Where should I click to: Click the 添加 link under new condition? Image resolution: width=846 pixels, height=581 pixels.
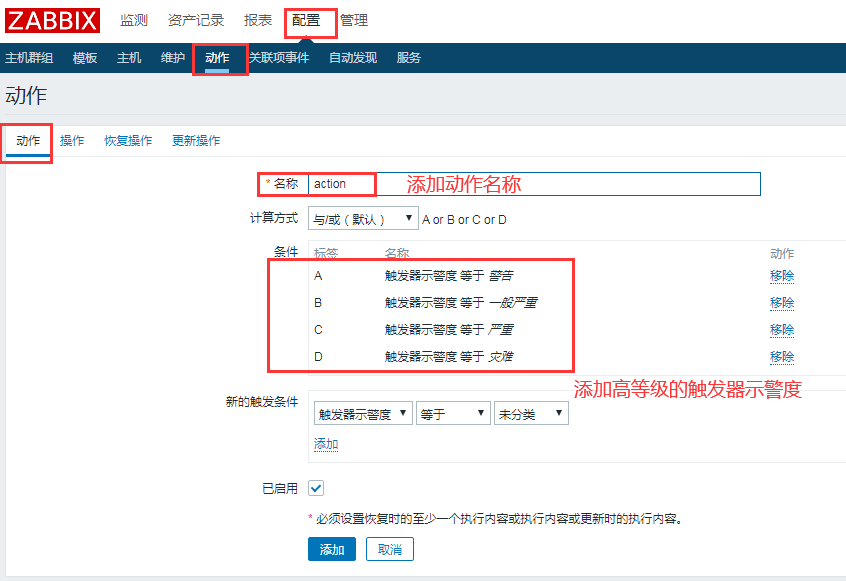[x=326, y=445]
